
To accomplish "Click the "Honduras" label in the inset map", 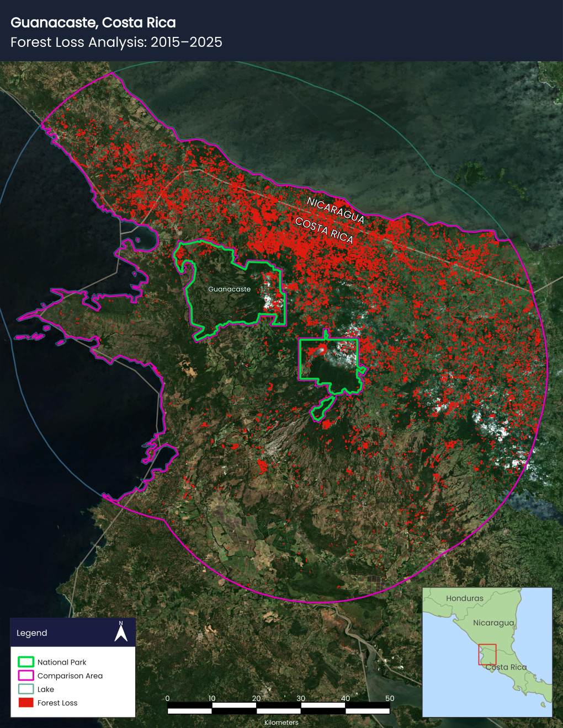I will tap(465, 598).
